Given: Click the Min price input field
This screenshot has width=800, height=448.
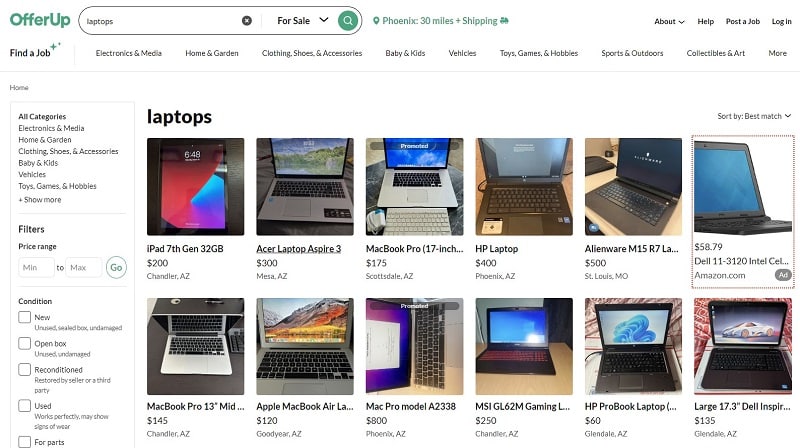Looking at the screenshot, I should (36, 267).
